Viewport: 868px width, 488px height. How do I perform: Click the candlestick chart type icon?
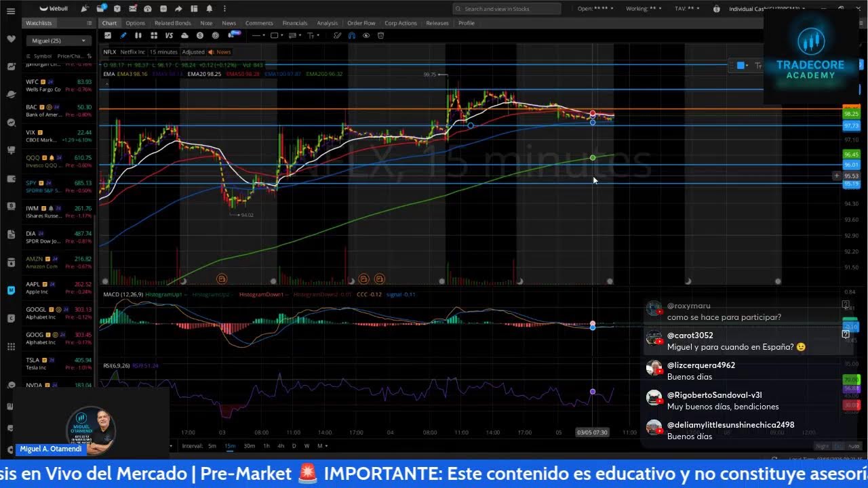click(138, 35)
